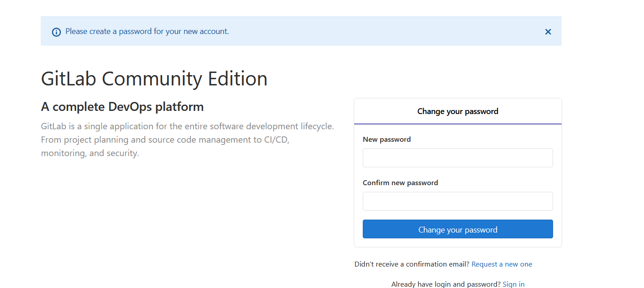644x288 pixels.
Task: Click the 'New password' field label
Action: (x=386, y=140)
